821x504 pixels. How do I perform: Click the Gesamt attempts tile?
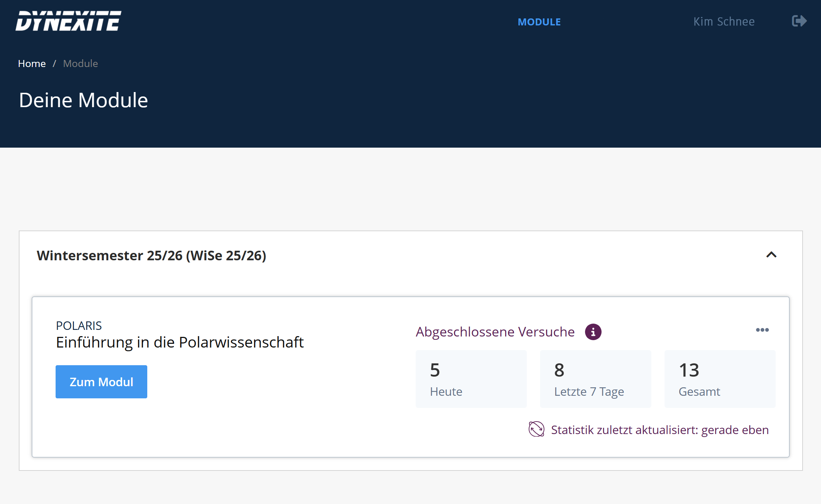click(x=720, y=379)
